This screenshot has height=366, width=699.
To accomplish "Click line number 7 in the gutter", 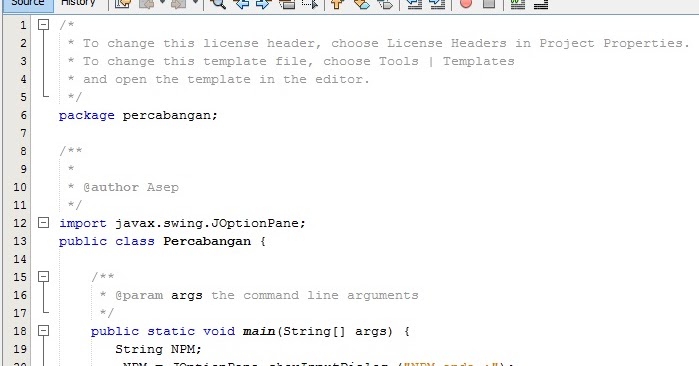I will (x=23, y=133).
